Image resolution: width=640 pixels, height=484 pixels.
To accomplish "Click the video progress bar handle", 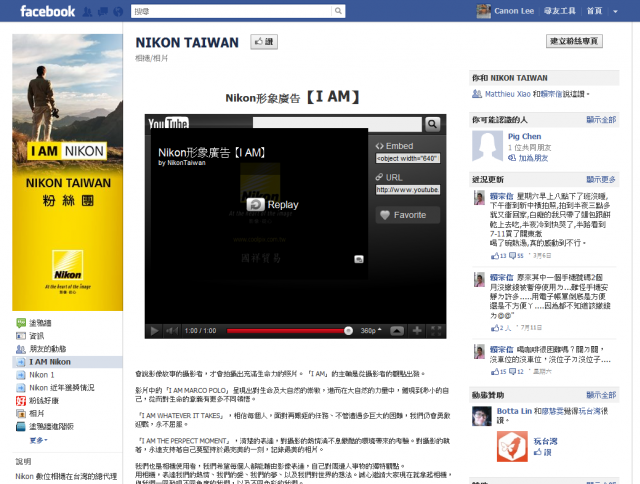I will coord(348,331).
